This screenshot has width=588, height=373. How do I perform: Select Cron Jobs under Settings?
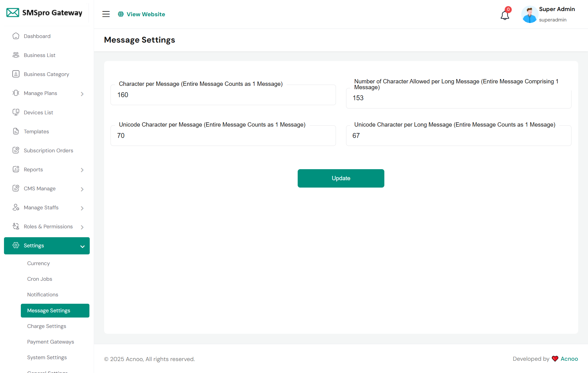tap(40, 279)
